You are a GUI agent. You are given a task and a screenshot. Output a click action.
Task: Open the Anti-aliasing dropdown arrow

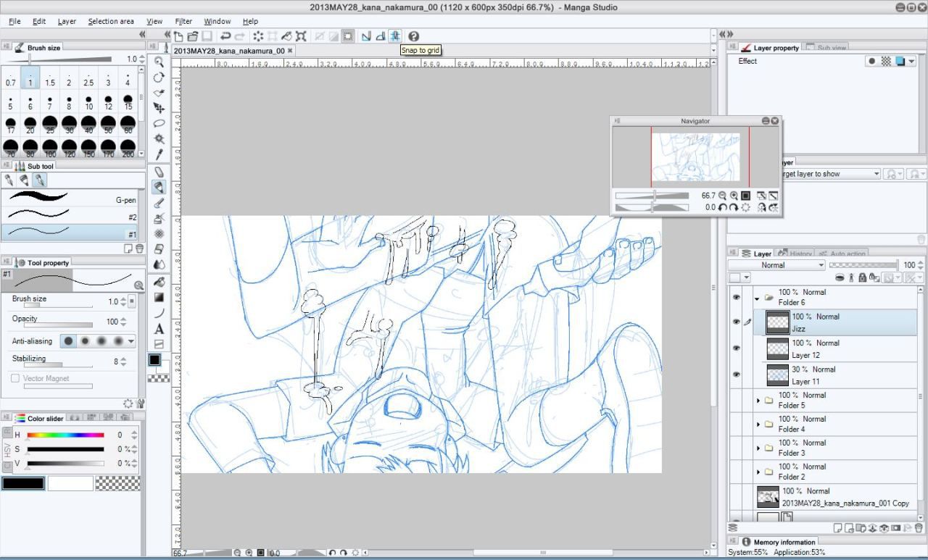131,341
